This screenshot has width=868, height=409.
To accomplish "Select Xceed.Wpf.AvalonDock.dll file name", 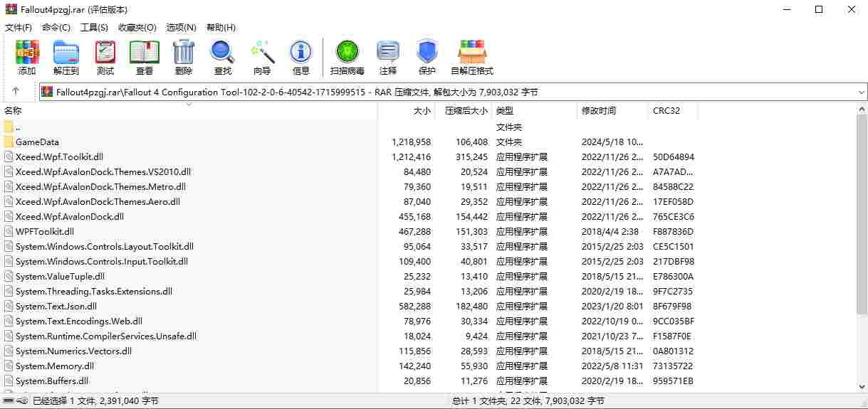I will tap(70, 216).
